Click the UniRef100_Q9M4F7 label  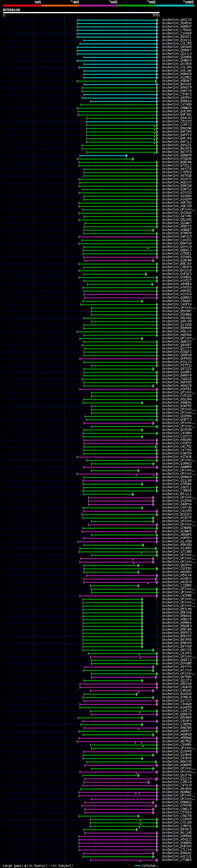pyautogui.click(x=176, y=50)
